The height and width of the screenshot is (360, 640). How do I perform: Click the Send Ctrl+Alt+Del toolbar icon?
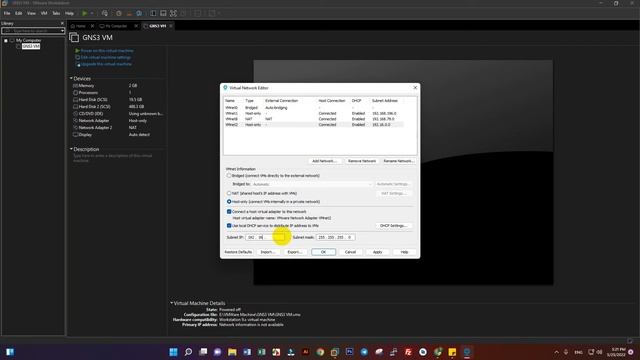coord(105,13)
